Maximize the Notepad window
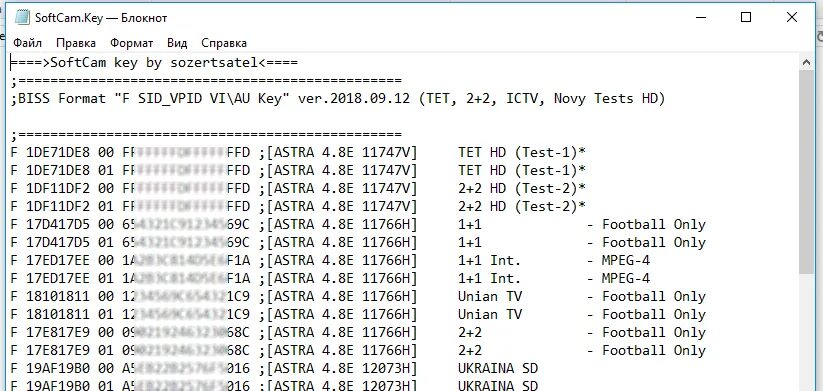823x391 pixels. 746,17
